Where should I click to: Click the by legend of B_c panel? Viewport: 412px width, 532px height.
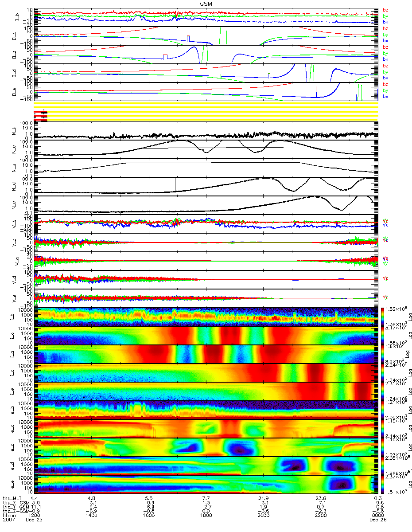coord(385,35)
